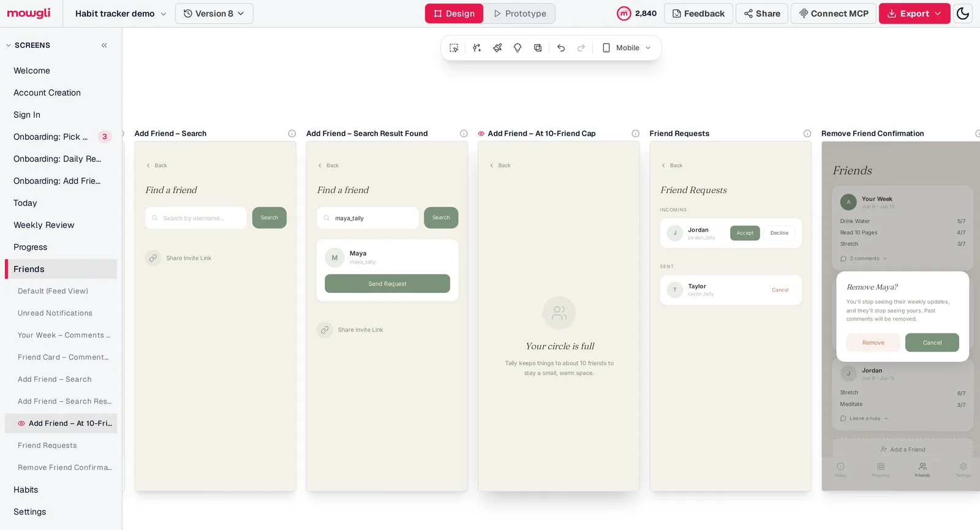Open info for Add Friend – At 10-Friend Cap
Image resolution: width=980 pixels, height=530 pixels.
coord(636,134)
